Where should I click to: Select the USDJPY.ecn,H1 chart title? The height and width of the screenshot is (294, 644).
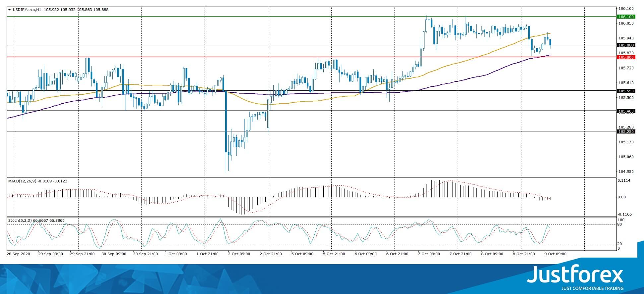pyautogui.click(x=27, y=10)
